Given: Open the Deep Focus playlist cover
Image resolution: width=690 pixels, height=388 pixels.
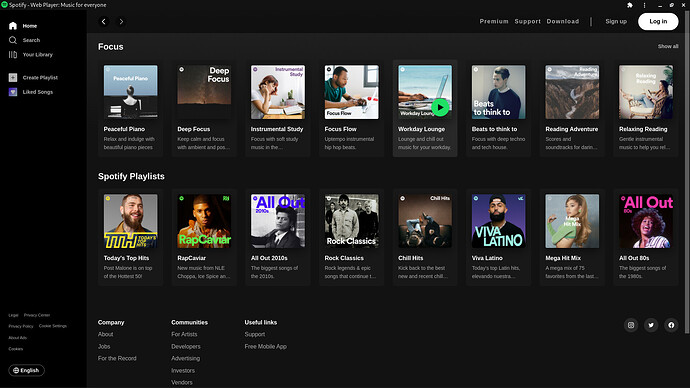Looking at the screenshot, I should (204, 92).
